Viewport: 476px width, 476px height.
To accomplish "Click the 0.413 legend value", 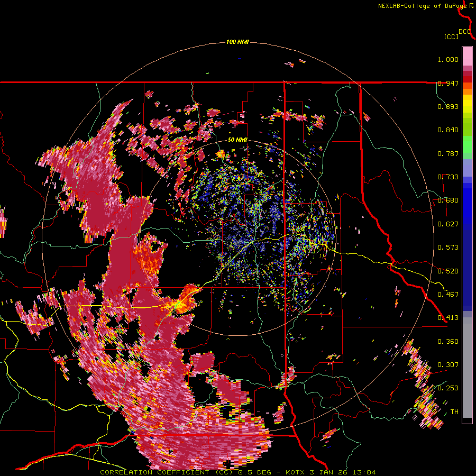I will click(448, 318).
